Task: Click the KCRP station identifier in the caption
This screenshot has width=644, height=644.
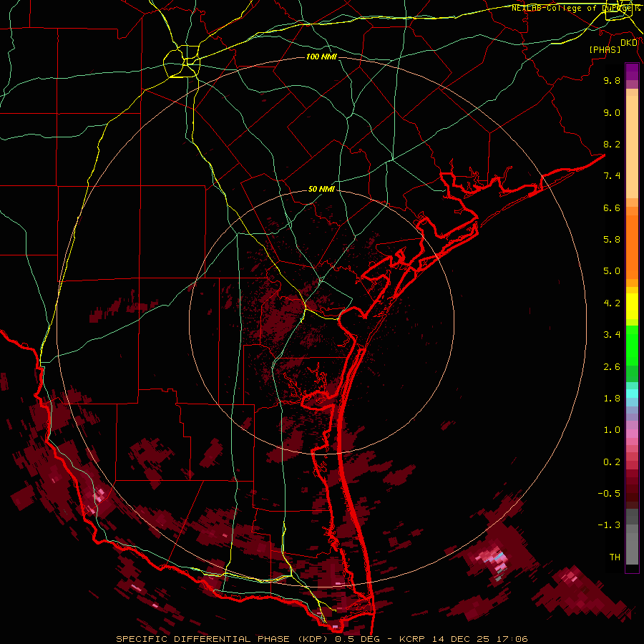Action: click(411, 639)
